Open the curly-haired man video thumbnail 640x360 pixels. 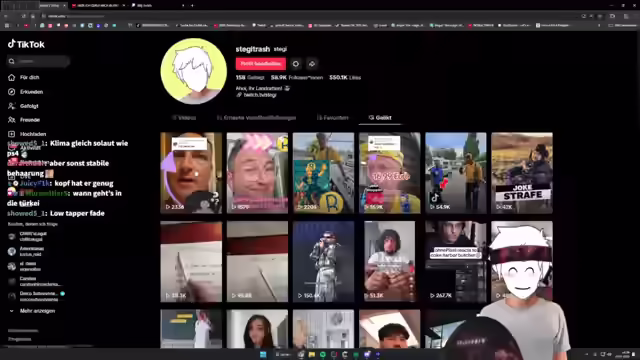389,262
